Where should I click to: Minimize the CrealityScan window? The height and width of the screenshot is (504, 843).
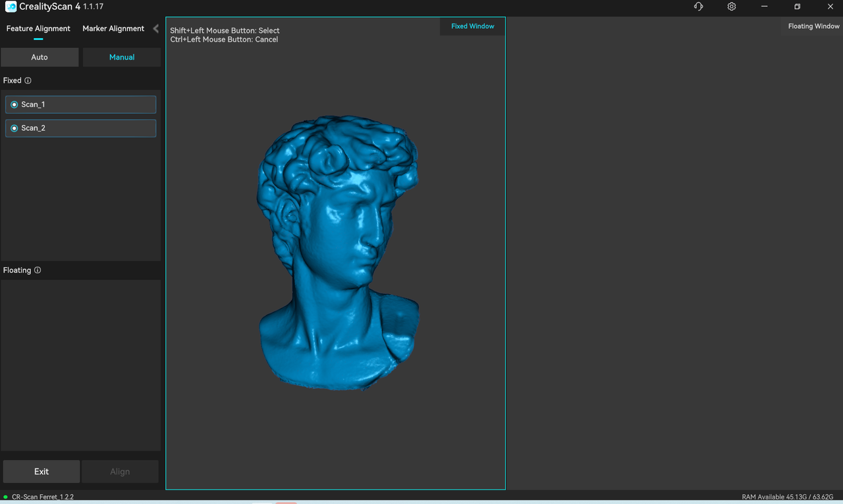click(x=764, y=7)
